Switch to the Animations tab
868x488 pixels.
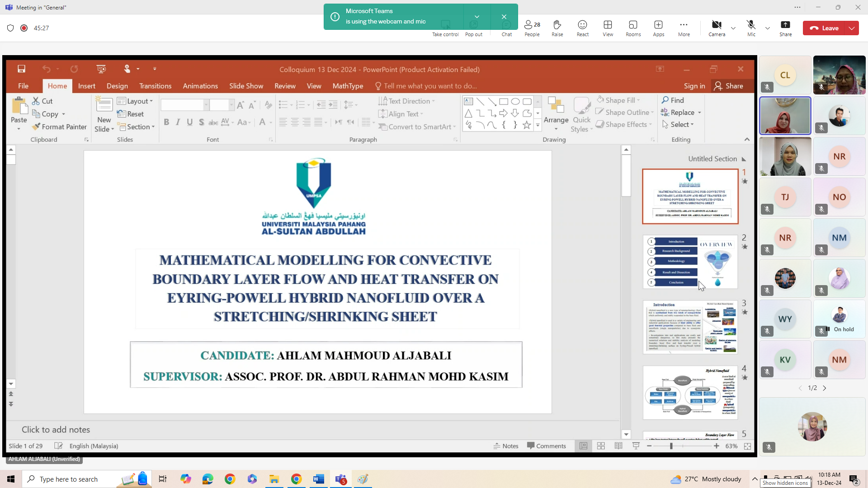[200, 86]
